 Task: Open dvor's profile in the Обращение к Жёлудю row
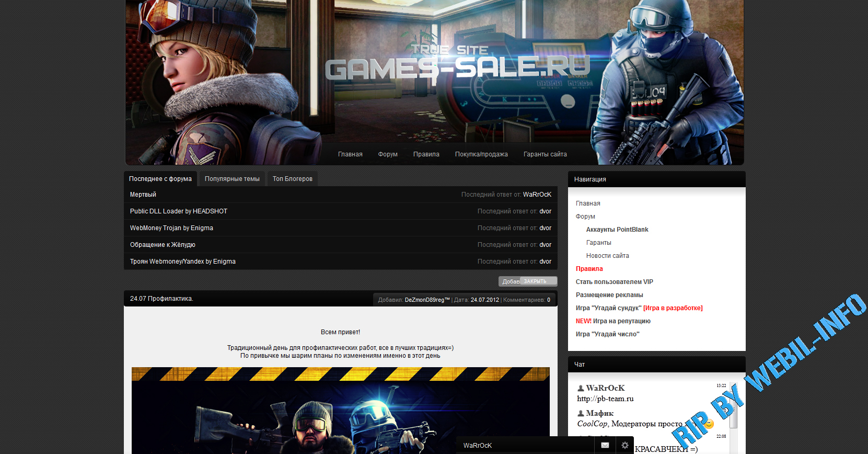pyautogui.click(x=546, y=245)
